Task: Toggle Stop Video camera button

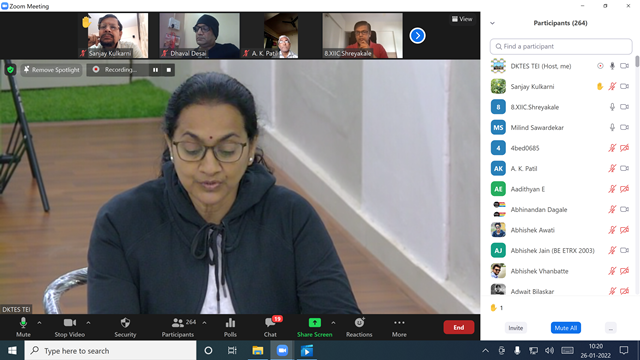Action: click(70, 327)
